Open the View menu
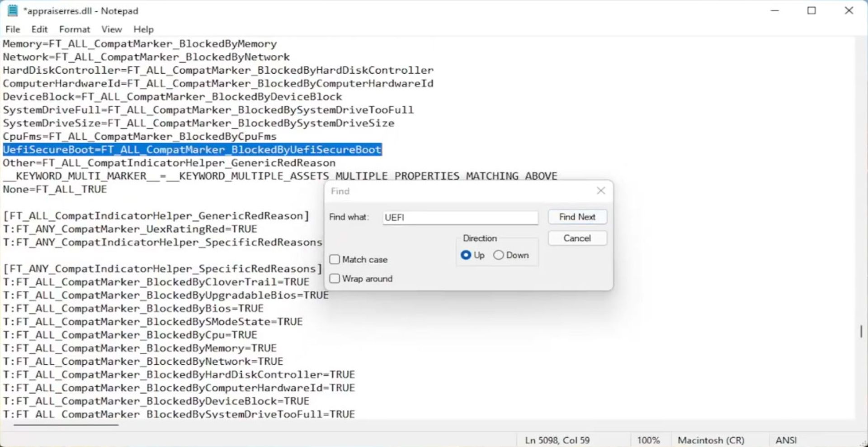 [111, 29]
